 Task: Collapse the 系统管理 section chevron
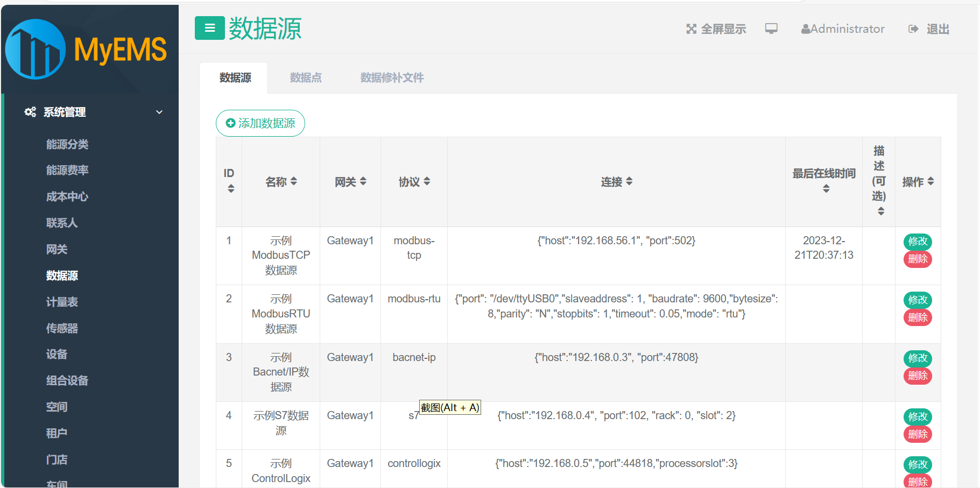tap(159, 112)
